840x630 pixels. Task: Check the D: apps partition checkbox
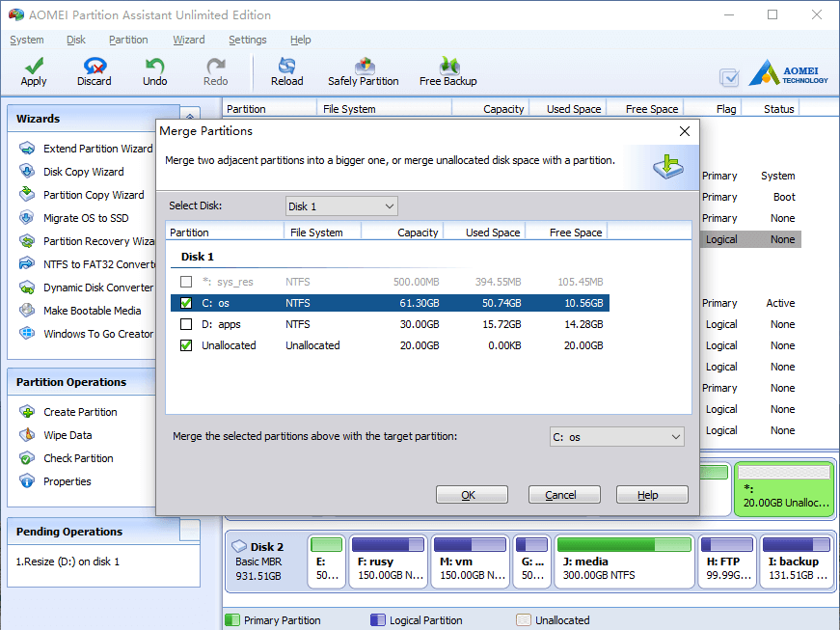pos(186,324)
